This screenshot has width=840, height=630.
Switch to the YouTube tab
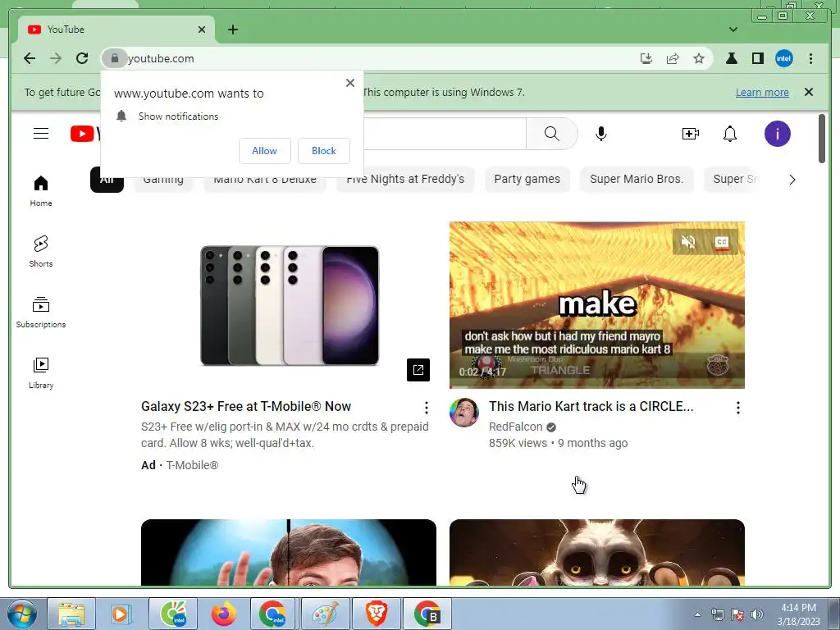point(116,30)
